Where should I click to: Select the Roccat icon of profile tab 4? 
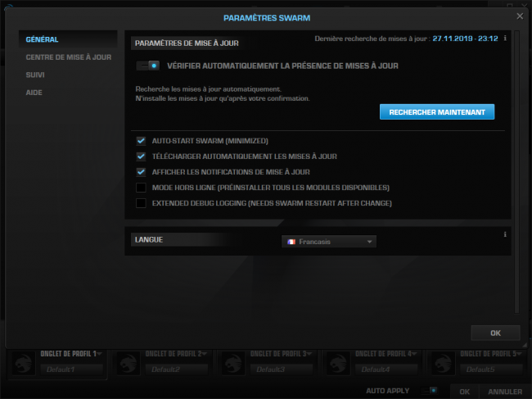(x=338, y=363)
